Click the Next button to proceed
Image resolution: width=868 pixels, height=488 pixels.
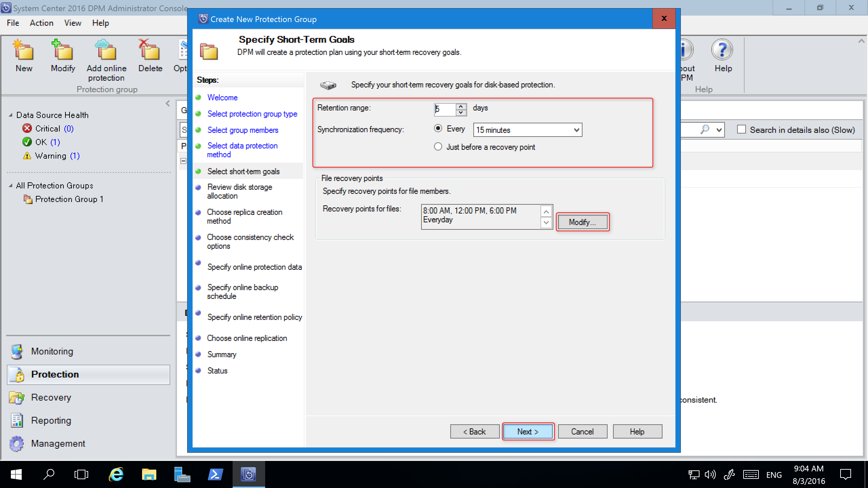pos(528,431)
